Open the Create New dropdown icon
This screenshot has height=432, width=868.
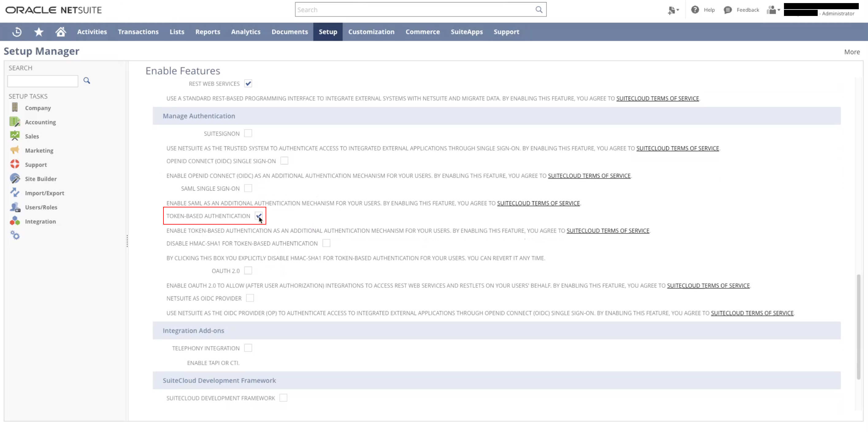pyautogui.click(x=673, y=10)
